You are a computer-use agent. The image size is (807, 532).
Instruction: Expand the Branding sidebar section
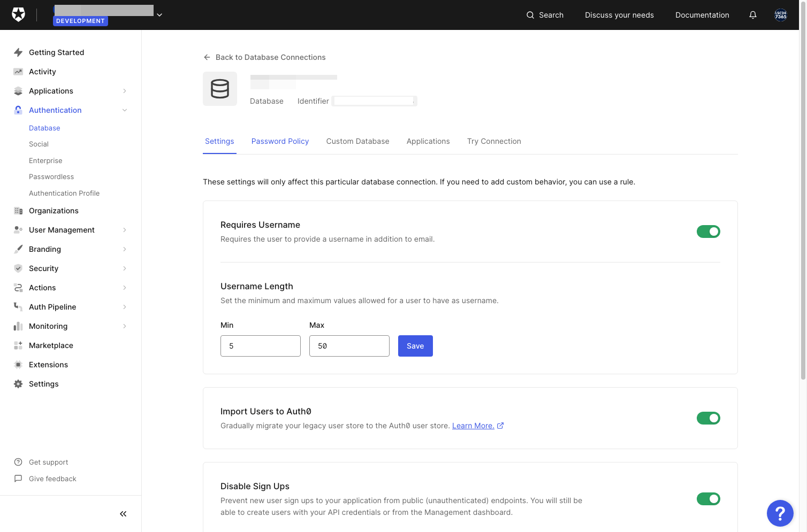click(x=125, y=249)
